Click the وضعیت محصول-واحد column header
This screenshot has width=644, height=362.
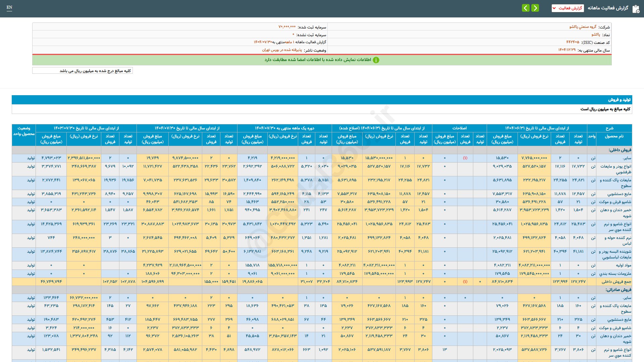pos(24,131)
